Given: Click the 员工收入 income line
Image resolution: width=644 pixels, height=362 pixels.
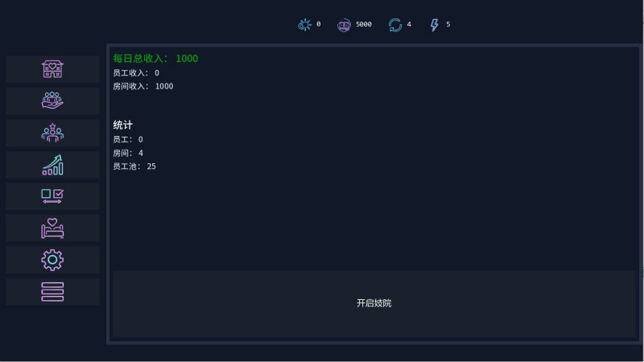Looking at the screenshot, I should click(136, 73).
